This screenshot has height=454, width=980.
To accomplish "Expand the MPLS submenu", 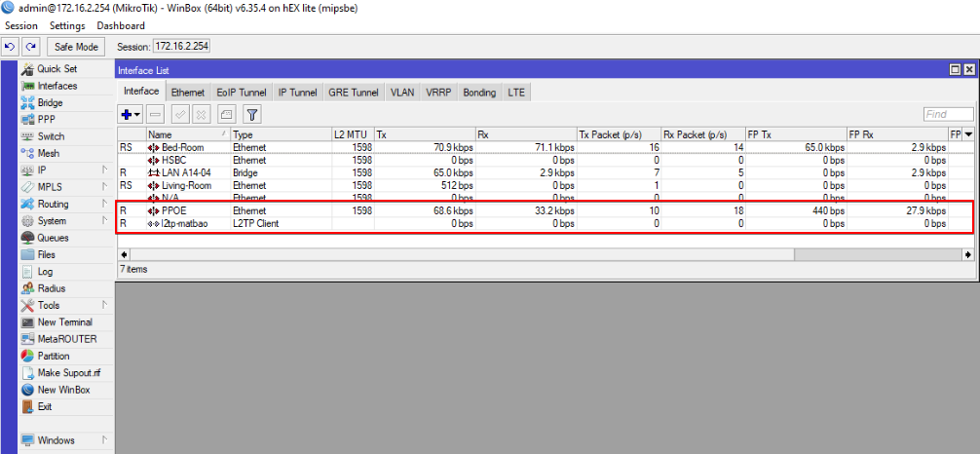I will [65, 187].
